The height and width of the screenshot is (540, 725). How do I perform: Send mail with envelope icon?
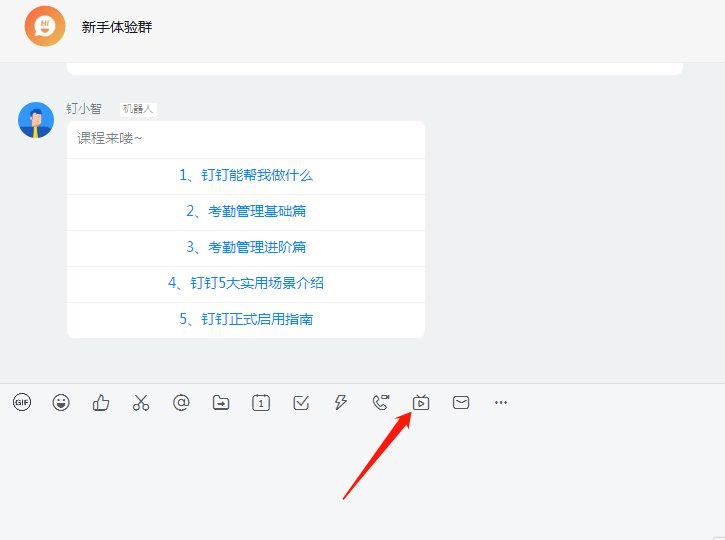coord(461,402)
